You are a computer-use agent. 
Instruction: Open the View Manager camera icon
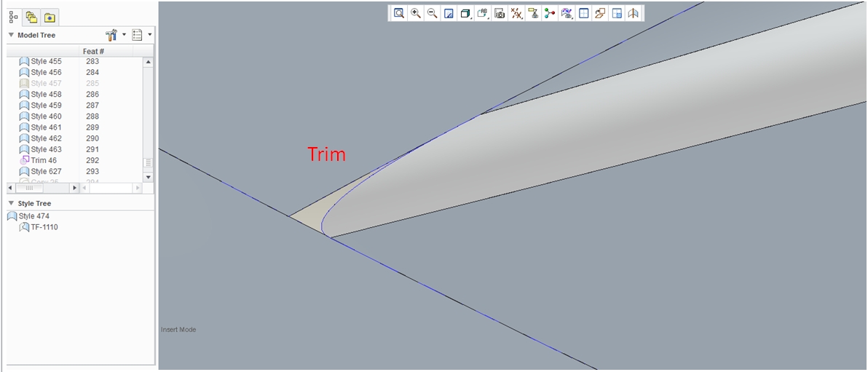click(500, 13)
